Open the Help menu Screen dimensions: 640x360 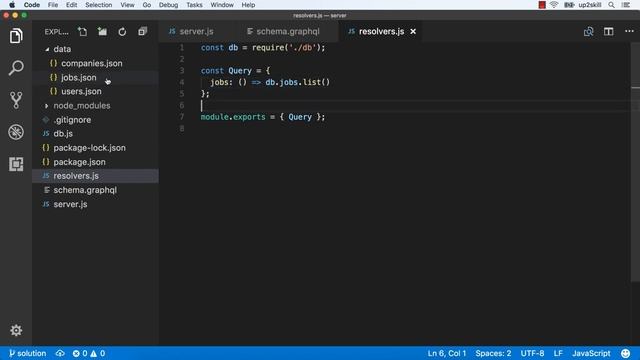tap(248, 5)
